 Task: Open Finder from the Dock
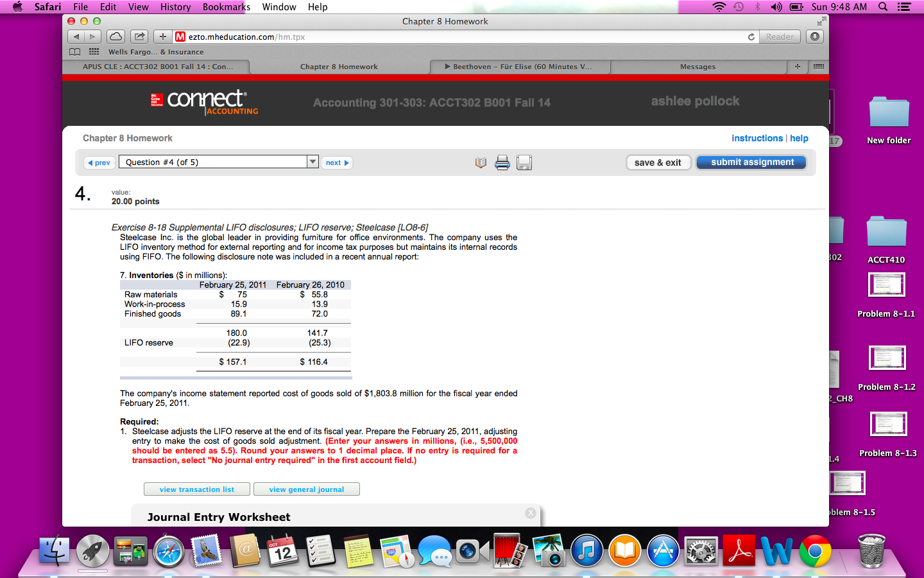pos(55,551)
